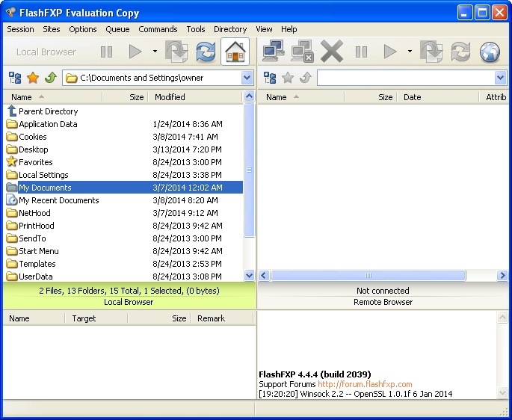Open the remote transfer play dropdown arrow
This screenshot has width=512, height=420.
coord(410,52)
